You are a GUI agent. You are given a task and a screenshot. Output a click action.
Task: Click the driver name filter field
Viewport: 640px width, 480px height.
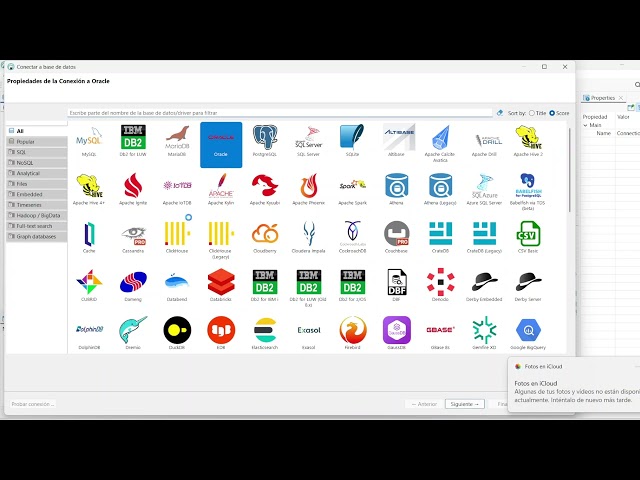pos(280,113)
